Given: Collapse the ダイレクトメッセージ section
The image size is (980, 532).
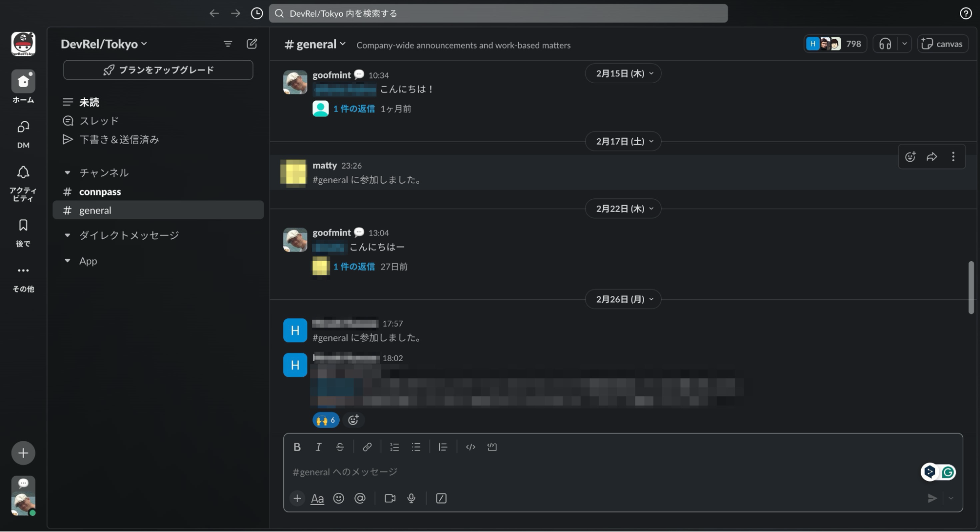Looking at the screenshot, I should point(68,236).
